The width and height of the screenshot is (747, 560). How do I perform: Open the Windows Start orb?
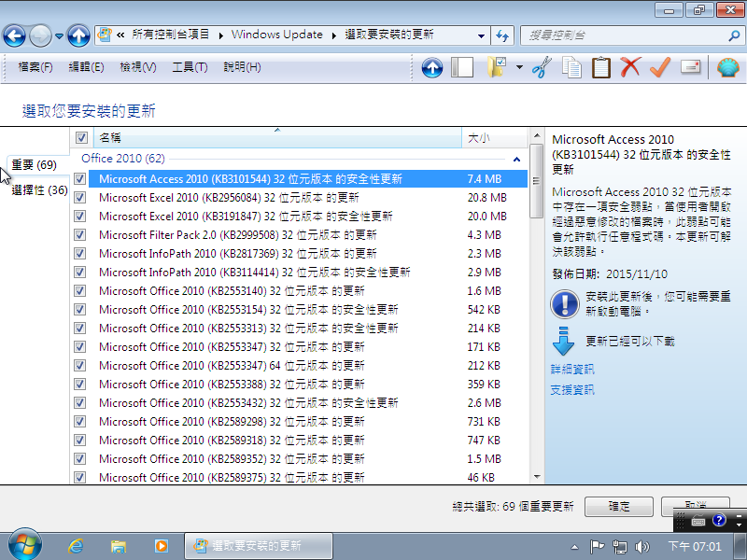point(25,544)
